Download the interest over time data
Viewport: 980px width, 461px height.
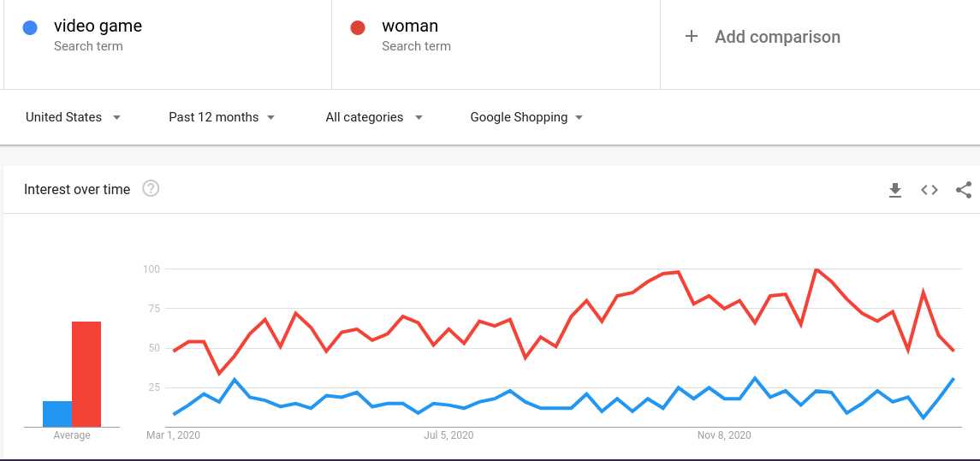895,190
